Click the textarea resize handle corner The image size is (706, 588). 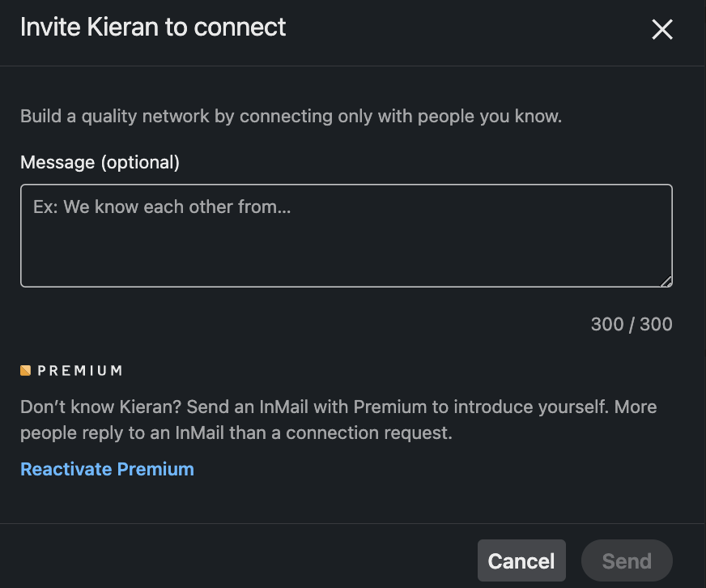tap(666, 281)
